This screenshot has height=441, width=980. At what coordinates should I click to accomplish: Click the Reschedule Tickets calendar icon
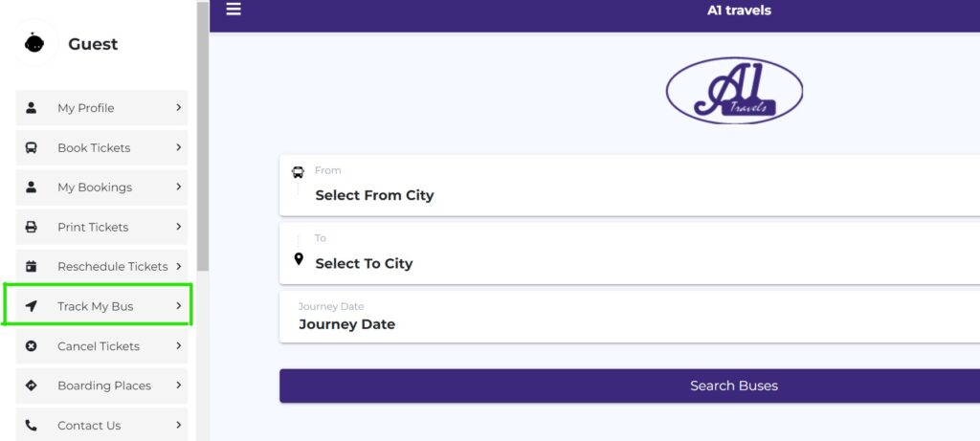32,267
